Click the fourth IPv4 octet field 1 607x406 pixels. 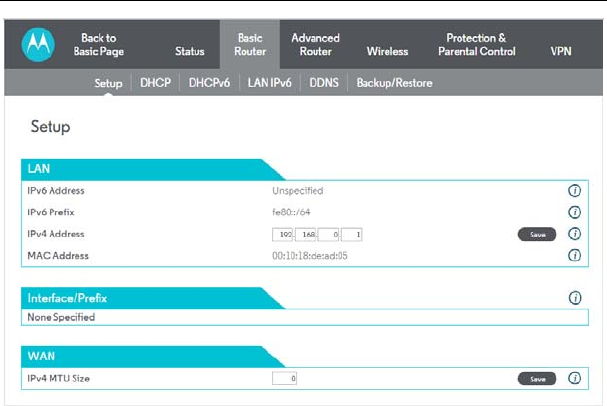coord(352,235)
